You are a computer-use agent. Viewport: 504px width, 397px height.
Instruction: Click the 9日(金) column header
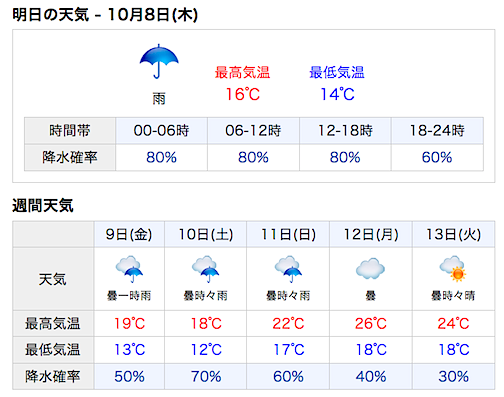pos(129,234)
